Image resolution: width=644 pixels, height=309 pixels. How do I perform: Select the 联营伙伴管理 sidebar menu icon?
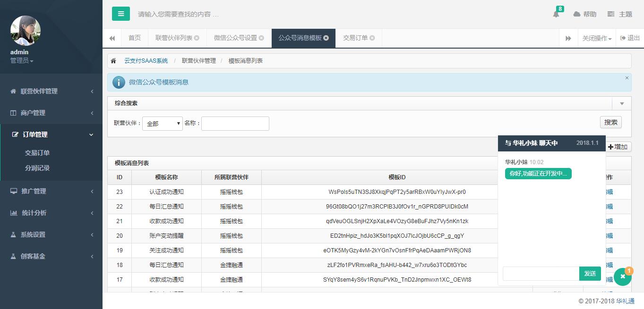point(13,91)
